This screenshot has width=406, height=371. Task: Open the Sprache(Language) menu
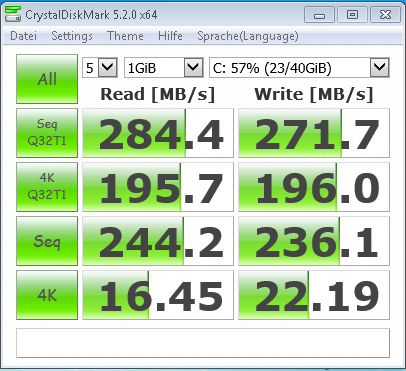pyautogui.click(x=248, y=36)
